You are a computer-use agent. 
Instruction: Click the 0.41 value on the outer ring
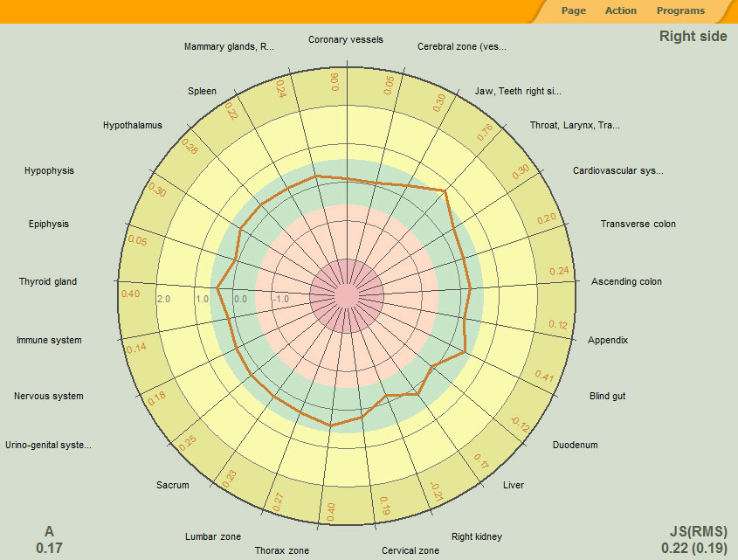pos(544,376)
